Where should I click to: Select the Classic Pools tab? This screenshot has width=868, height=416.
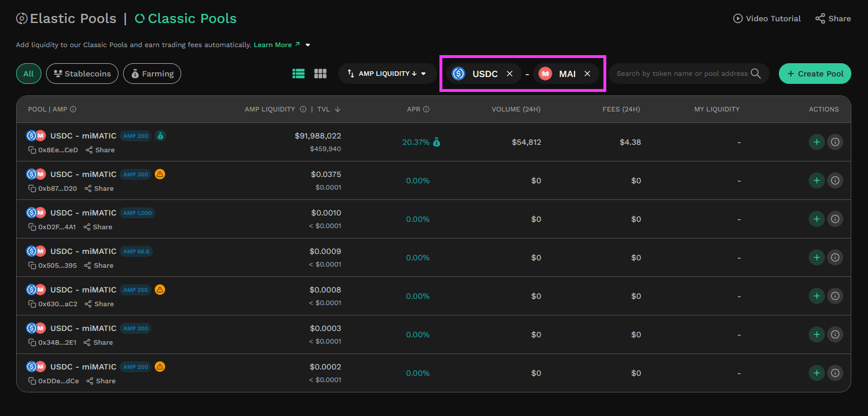pos(186,18)
